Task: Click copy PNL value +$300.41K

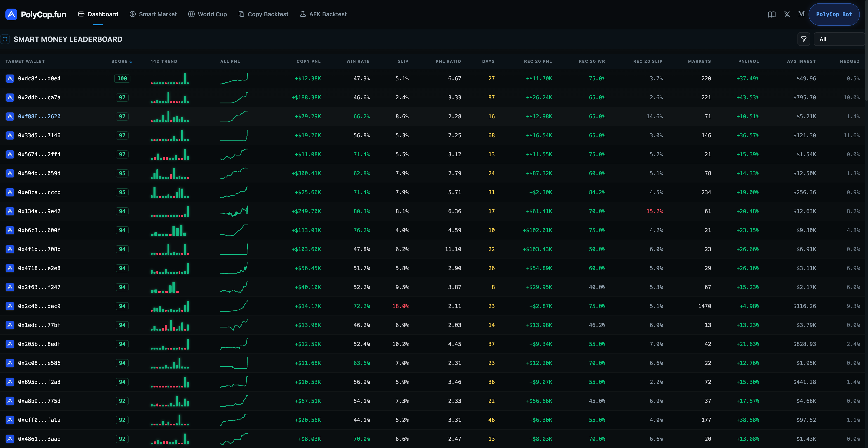Action: (x=306, y=173)
